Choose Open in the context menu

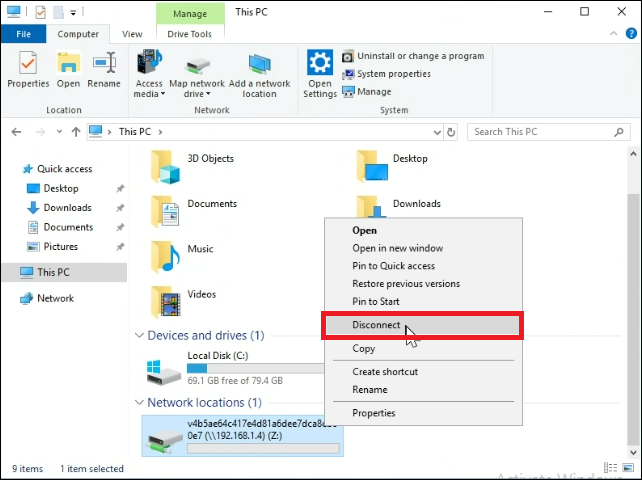pyautogui.click(x=423, y=230)
